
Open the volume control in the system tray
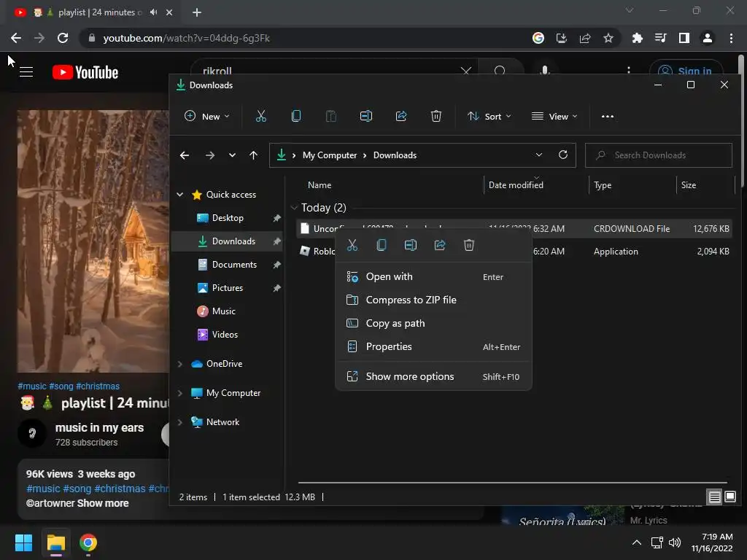tap(675, 542)
